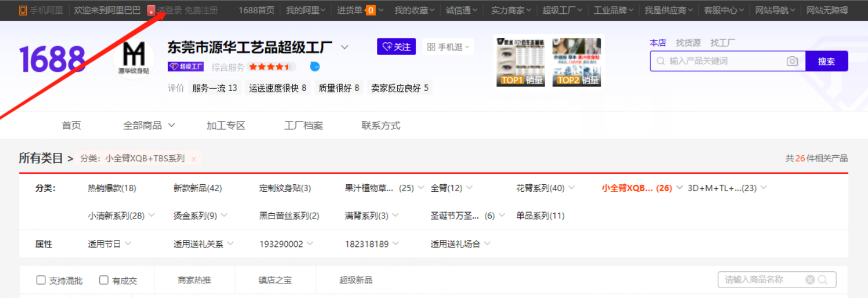Clear the product name filter with the X icon
The width and height of the screenshot is (868, 298).
(x=810, y=280)
